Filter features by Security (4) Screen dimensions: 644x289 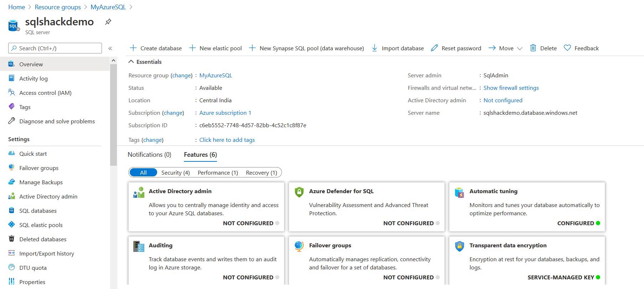coord(175,172)
